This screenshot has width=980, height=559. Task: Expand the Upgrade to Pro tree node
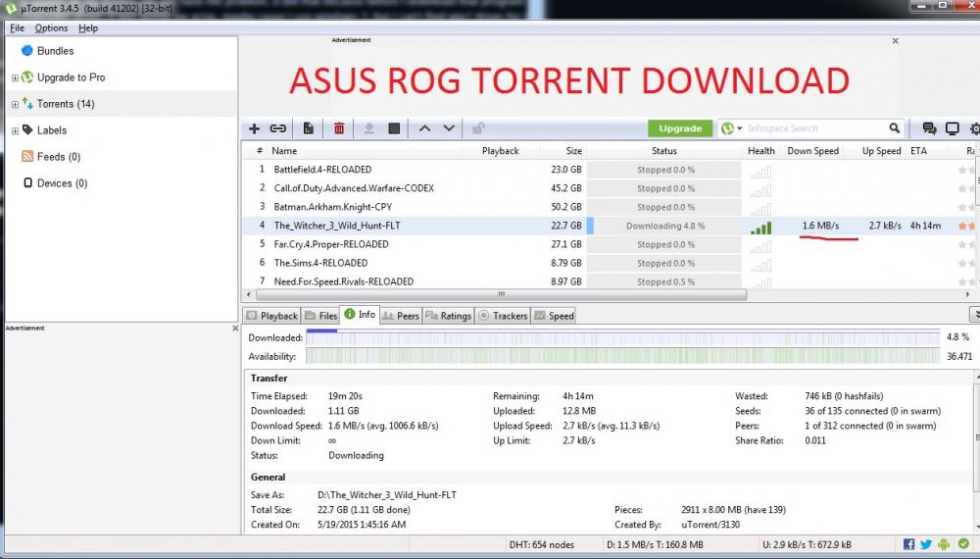(x=15, y=78)
